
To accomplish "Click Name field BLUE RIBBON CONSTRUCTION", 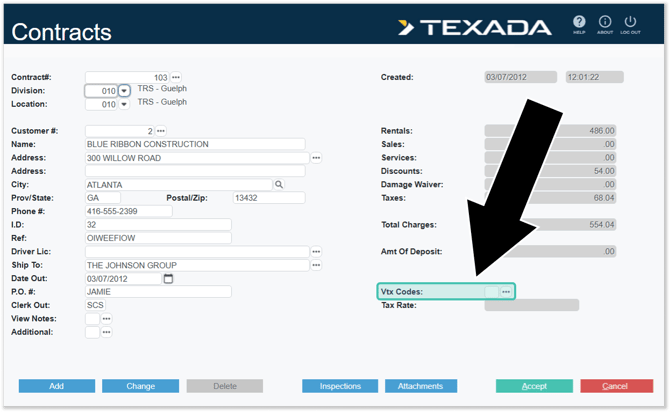I will (x=195, y=144).
